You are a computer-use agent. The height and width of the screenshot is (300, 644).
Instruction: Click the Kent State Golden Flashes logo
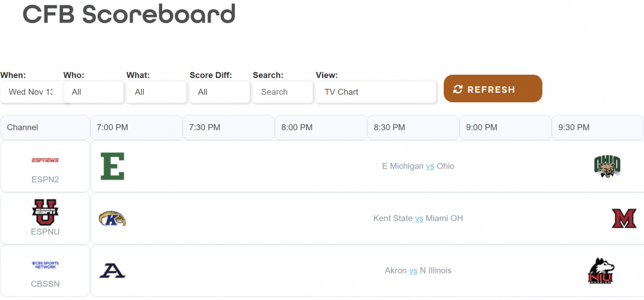click(112, 219)
